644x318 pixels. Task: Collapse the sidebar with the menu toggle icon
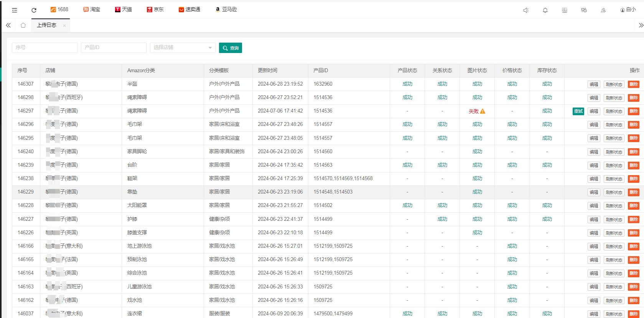(15, 10)
